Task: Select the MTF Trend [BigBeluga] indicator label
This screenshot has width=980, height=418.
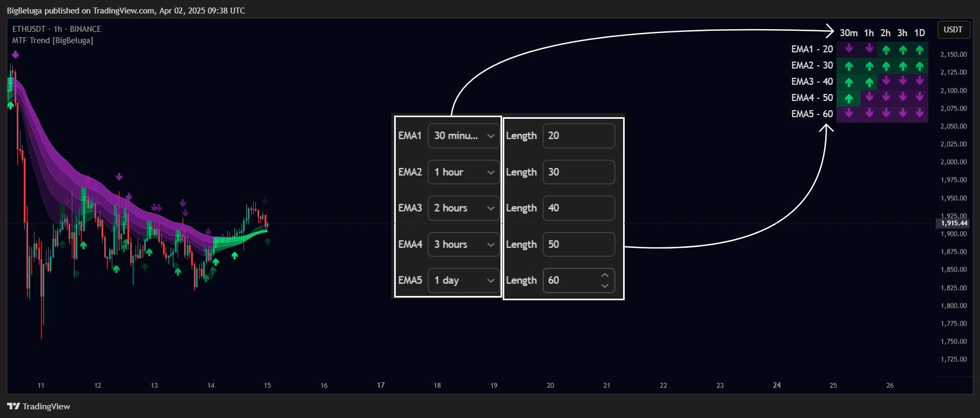Action: (52, 41)
